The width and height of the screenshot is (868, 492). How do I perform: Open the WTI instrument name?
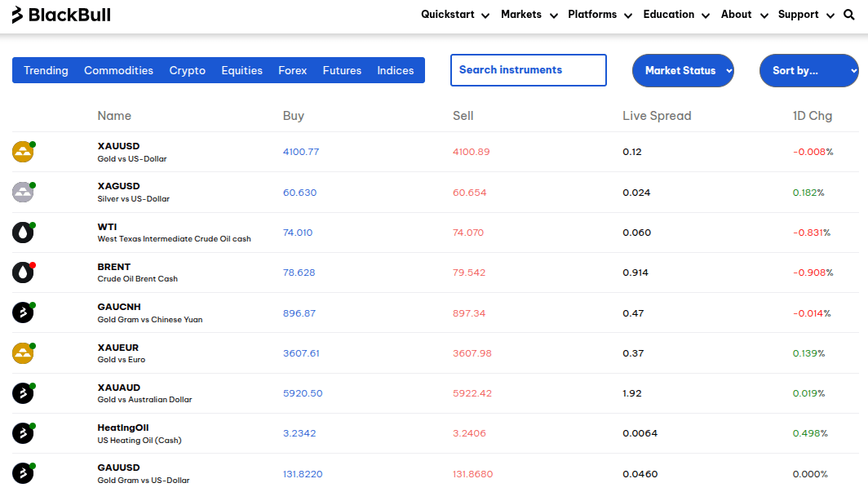click(107, 227)
